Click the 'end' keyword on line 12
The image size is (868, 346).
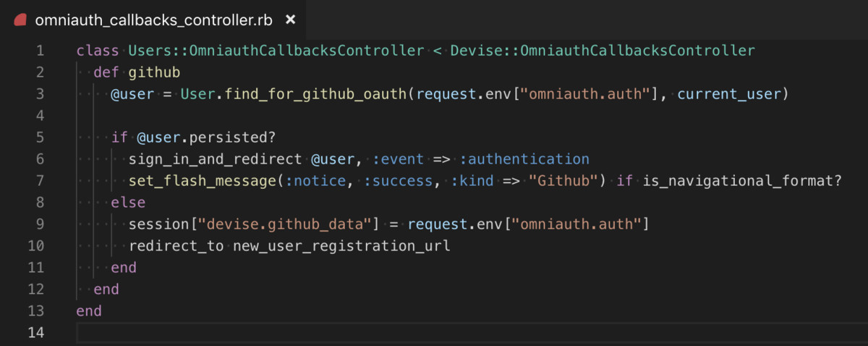click(106, 290)
